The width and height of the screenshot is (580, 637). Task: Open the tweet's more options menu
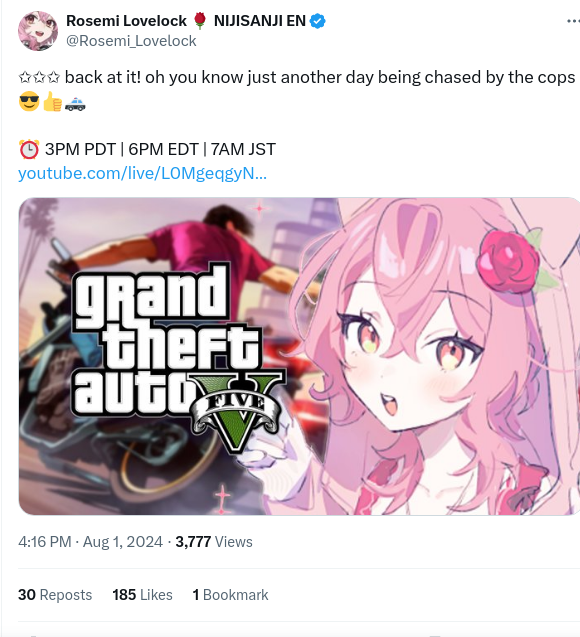coord(574,21)
